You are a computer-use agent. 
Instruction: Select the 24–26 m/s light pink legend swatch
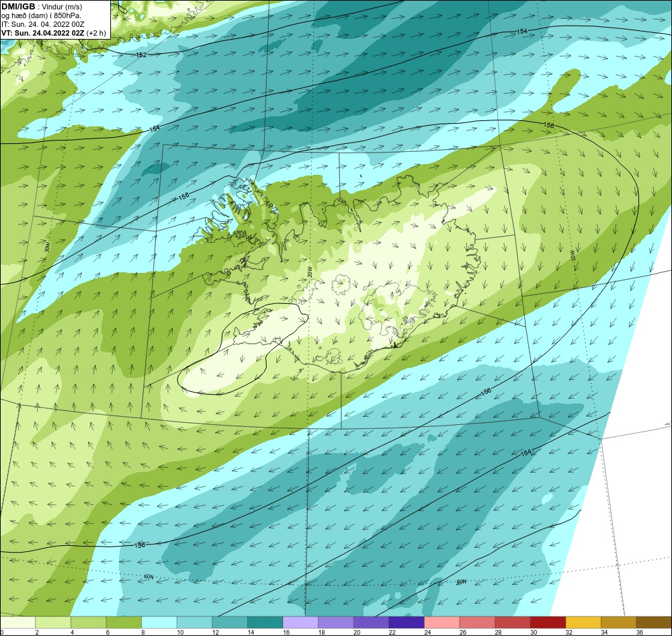(x=442, y=623)
